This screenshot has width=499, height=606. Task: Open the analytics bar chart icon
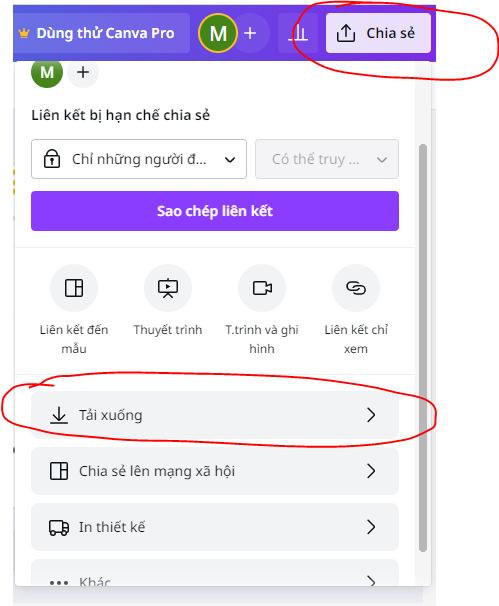pyautogui.click(x=298, y=33)
